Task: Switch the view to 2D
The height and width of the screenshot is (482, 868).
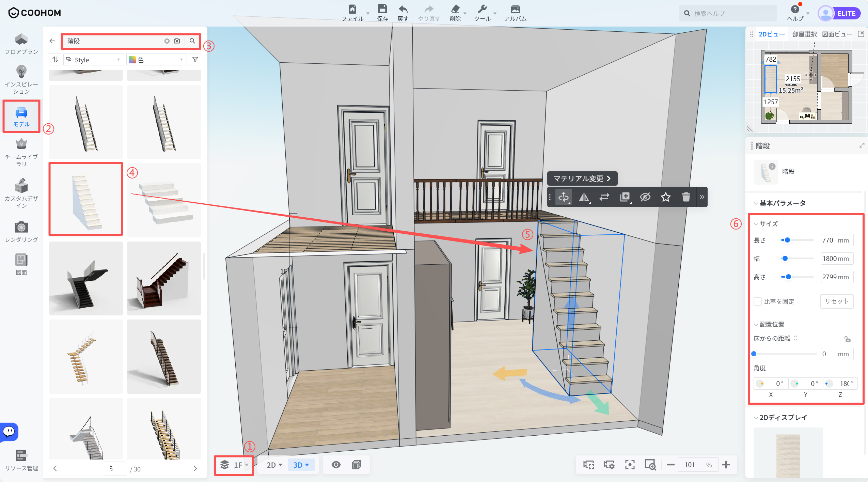Action: [x=274, y=465]
